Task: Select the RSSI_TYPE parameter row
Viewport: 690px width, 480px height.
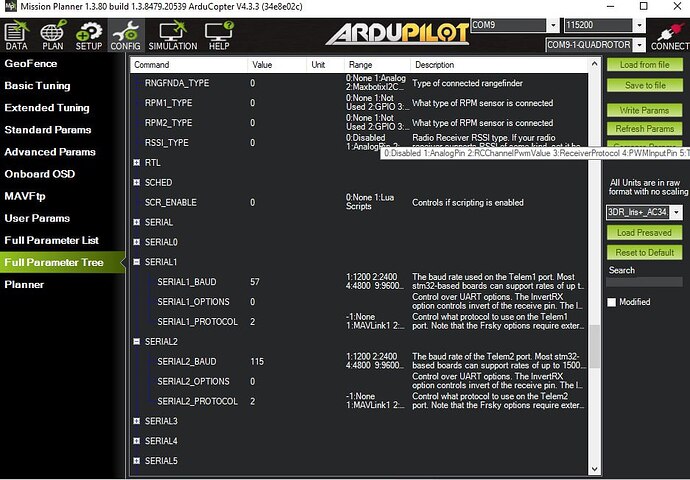Action: 360,143
